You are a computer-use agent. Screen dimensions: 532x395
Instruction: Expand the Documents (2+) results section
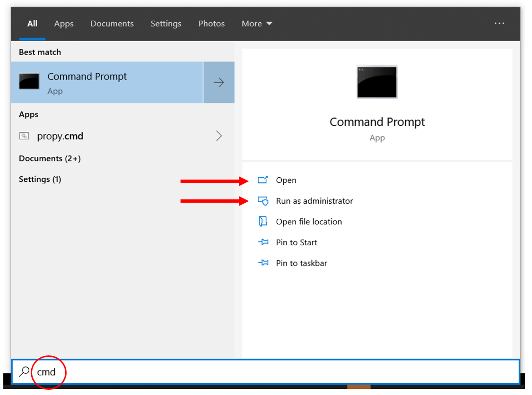pos(50,158)
